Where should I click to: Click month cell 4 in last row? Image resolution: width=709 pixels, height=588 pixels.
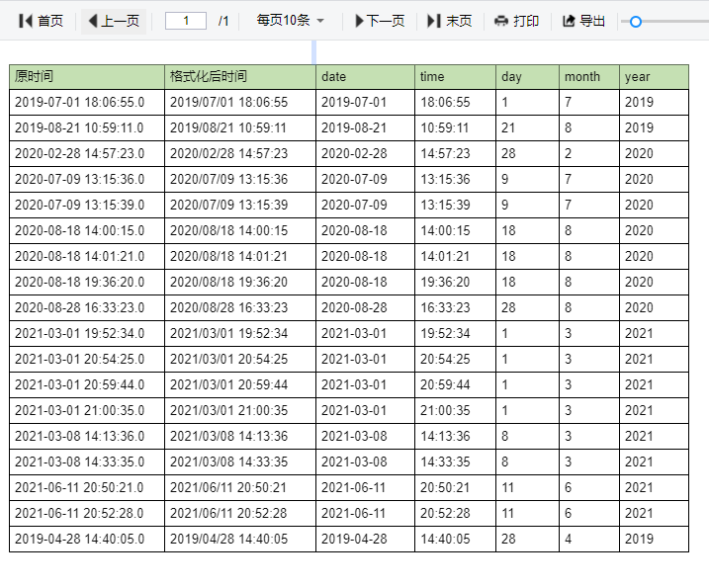(x=589, y=541)
